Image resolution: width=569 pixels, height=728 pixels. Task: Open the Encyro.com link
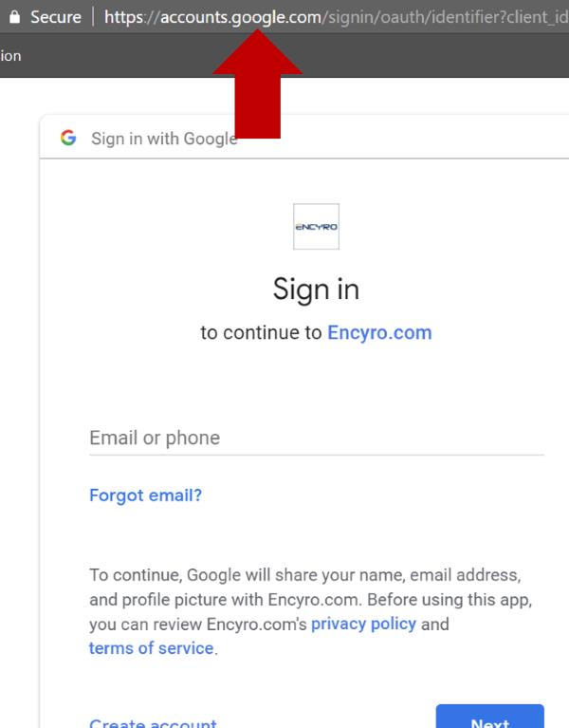pos(379,332)
